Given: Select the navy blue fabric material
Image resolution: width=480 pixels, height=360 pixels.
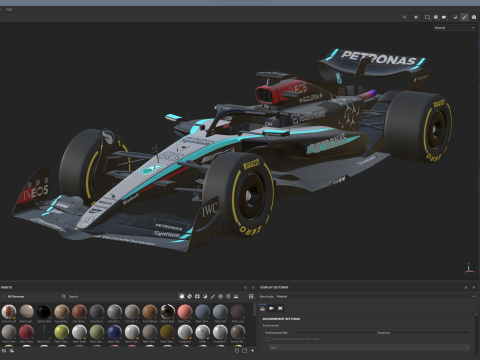Looking at the screenshot, I should pyautogui.click(x=114, y=332).
